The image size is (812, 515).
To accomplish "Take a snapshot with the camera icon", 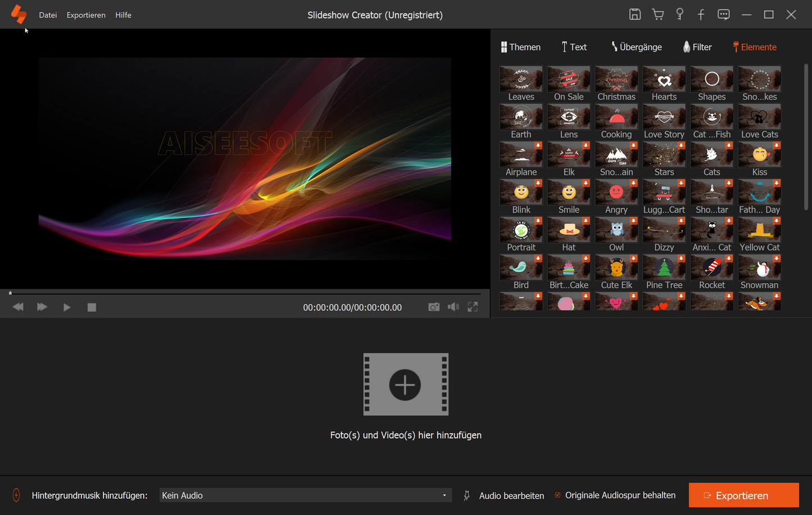I will click(x=434, y=307).
